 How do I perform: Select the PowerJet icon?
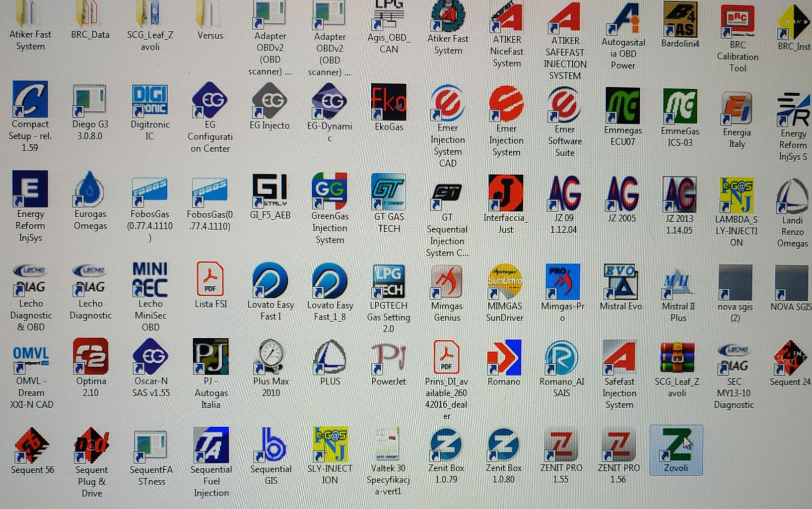389,364
